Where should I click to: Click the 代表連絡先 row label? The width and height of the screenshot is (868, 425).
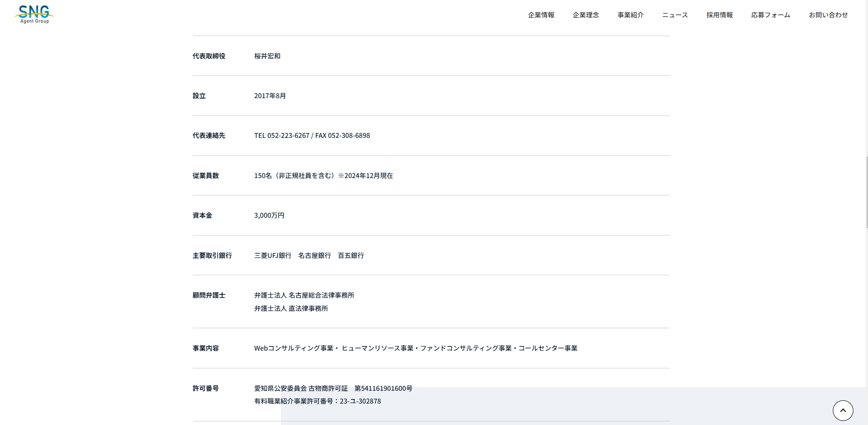[x=209, y=136]
